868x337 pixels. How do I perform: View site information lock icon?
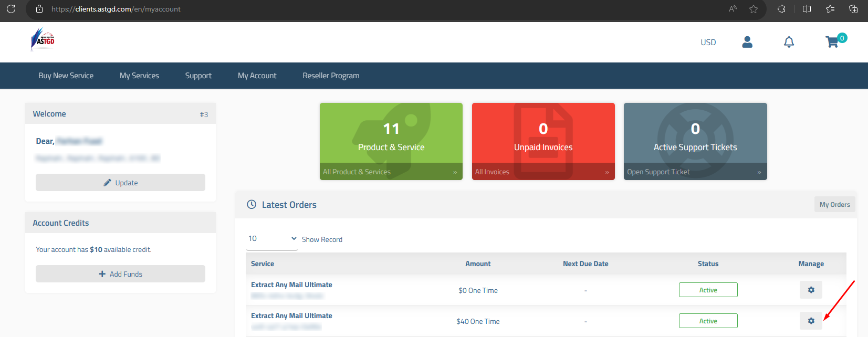coord(39,9)
